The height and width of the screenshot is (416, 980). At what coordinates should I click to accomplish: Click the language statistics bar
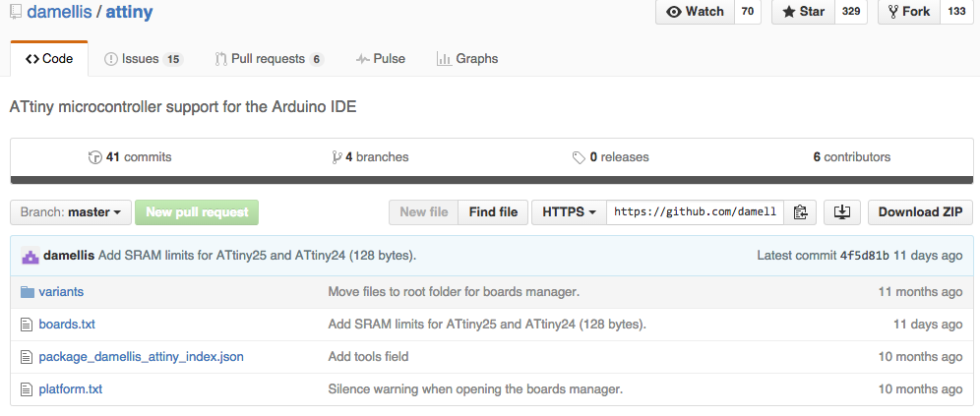click(492, 181)
